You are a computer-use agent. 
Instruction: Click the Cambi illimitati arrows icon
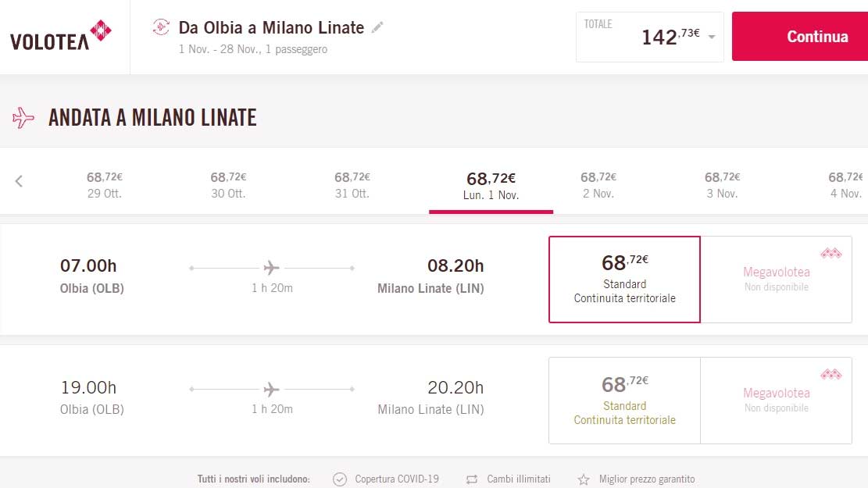pyautogui.click(x=471, y=479)
